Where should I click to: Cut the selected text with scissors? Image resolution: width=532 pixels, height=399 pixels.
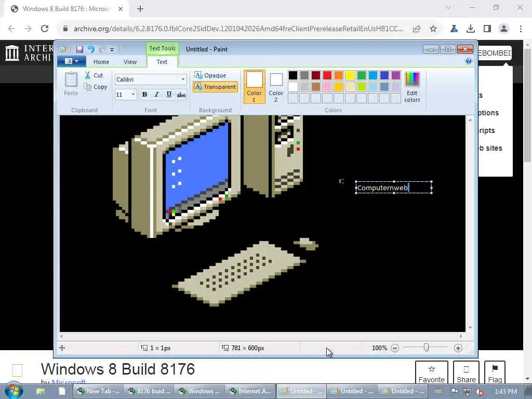coord(94,75)
